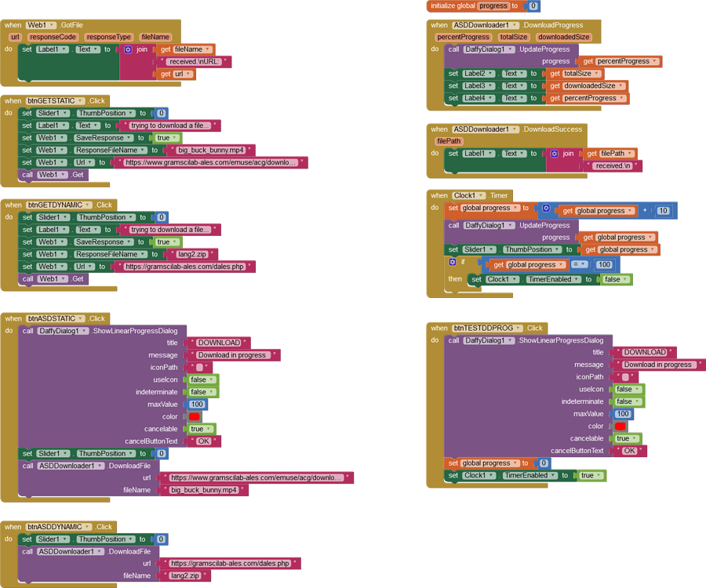The width and height of the screenshot is (706, 588).
Task: Edit lang2.zip text in btnGETDYNAMIC.Click
Action: coord(192,254)
